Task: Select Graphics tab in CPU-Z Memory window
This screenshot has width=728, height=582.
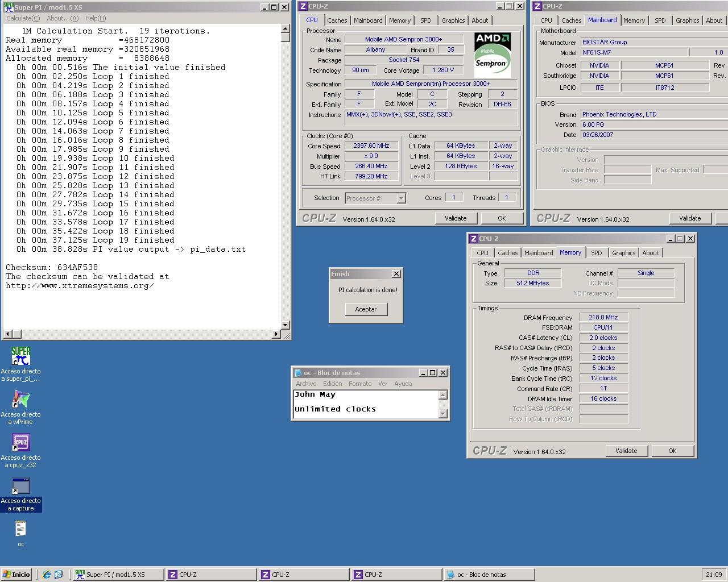Action: point(624,253)
